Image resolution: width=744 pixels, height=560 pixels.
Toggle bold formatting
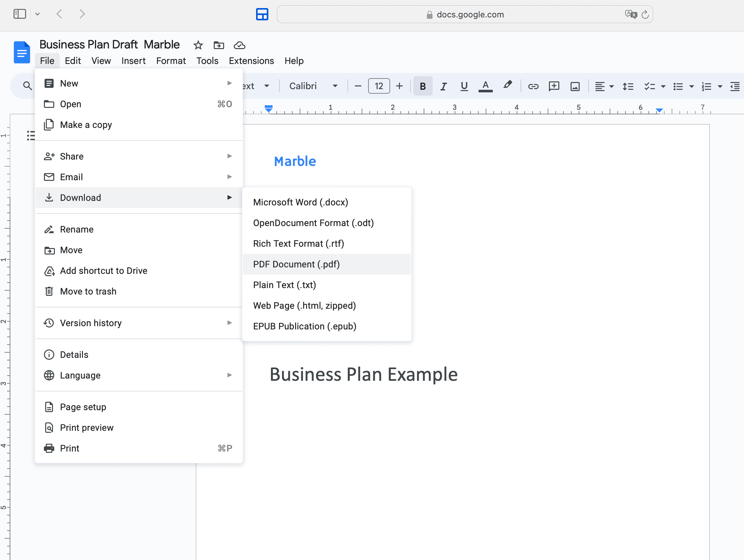(422, 86)
